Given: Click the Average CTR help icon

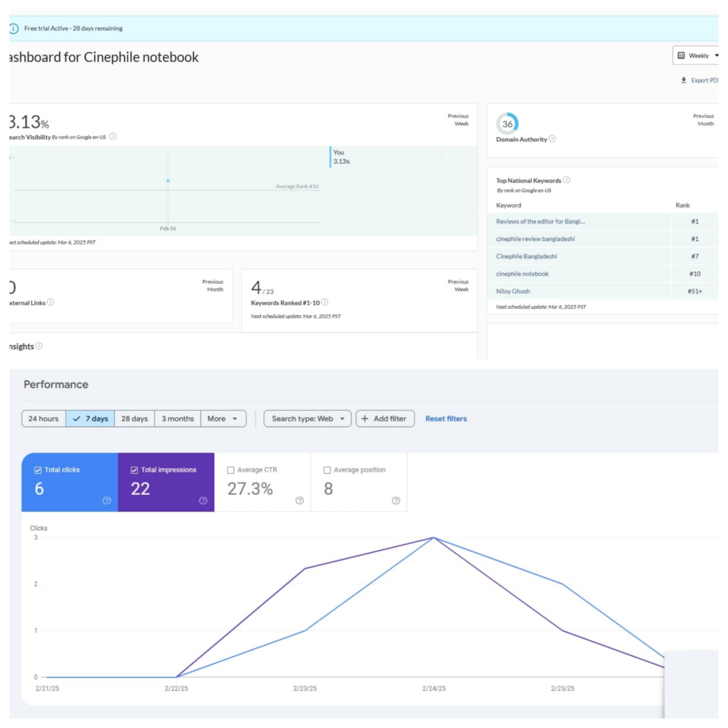Looking at the screenshot, I should point(300,500).
